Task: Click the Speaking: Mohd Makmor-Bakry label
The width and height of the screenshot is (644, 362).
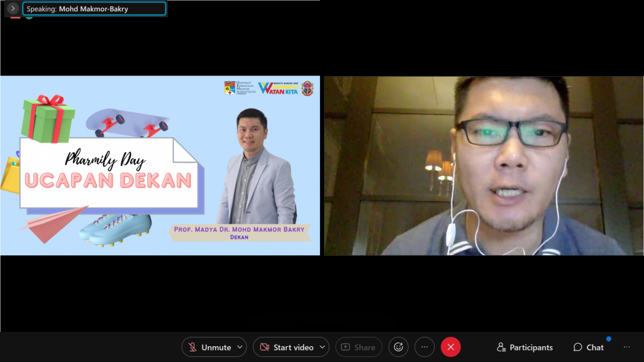Action: 94,9
